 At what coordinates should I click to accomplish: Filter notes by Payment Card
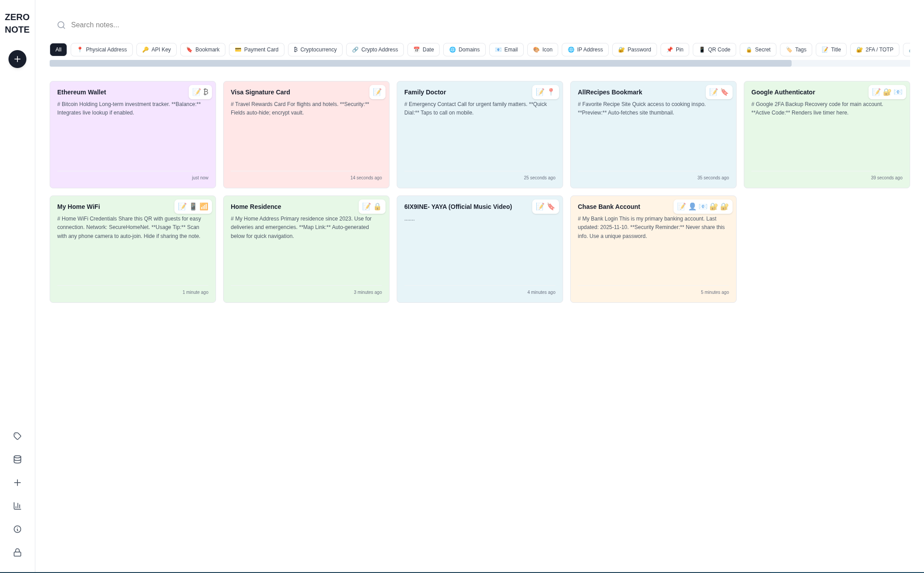[256, 50]
